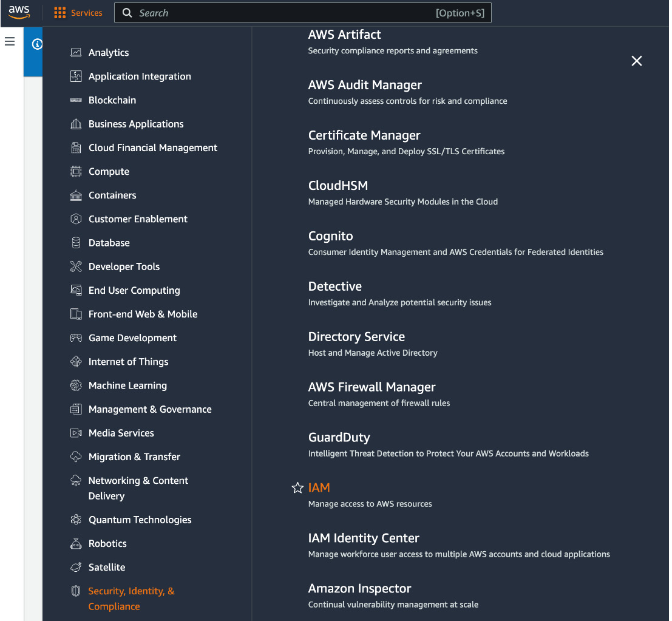The width and height of the screenshot is (672, 621).
Task: Click the Blockchain chain icon
Action: click(76, 100)
